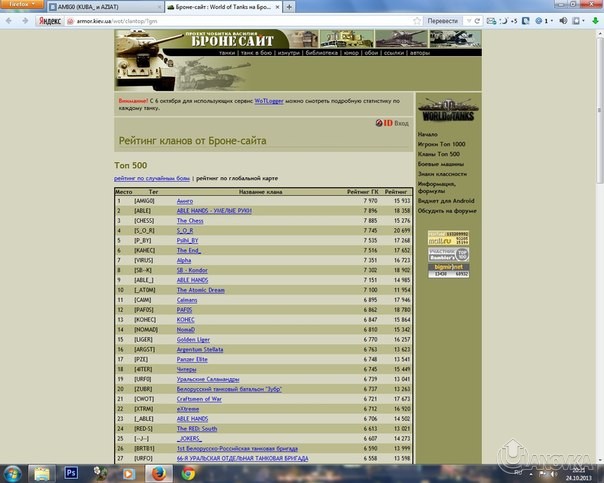Open ABLE HANDS - УМЕЛЫЕ РУКИ clan link
Viewport: 604px width, 483px height.
[x=214, y=211]
